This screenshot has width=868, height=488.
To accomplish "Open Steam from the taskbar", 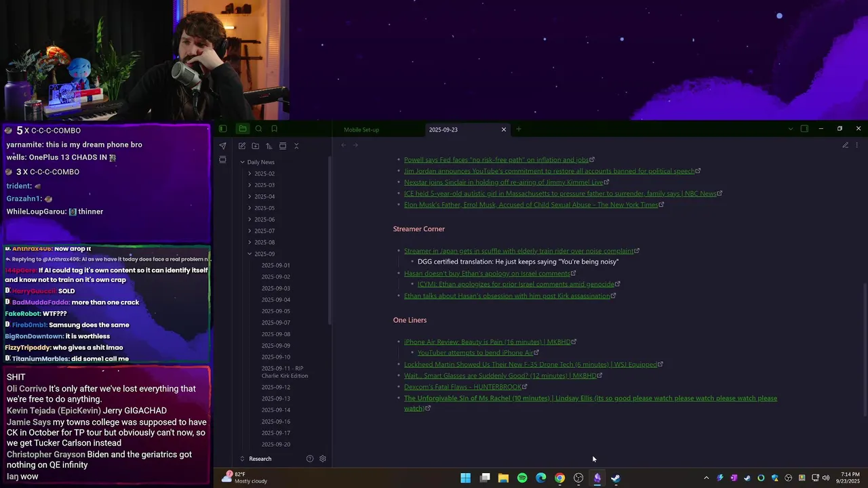I will click(616, 478).
